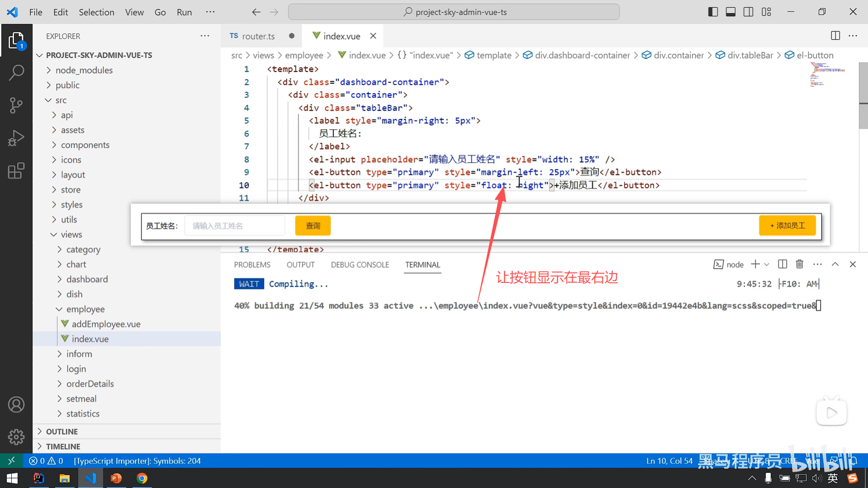Split the editor right

pyautogui.click(x=835, y=36)
